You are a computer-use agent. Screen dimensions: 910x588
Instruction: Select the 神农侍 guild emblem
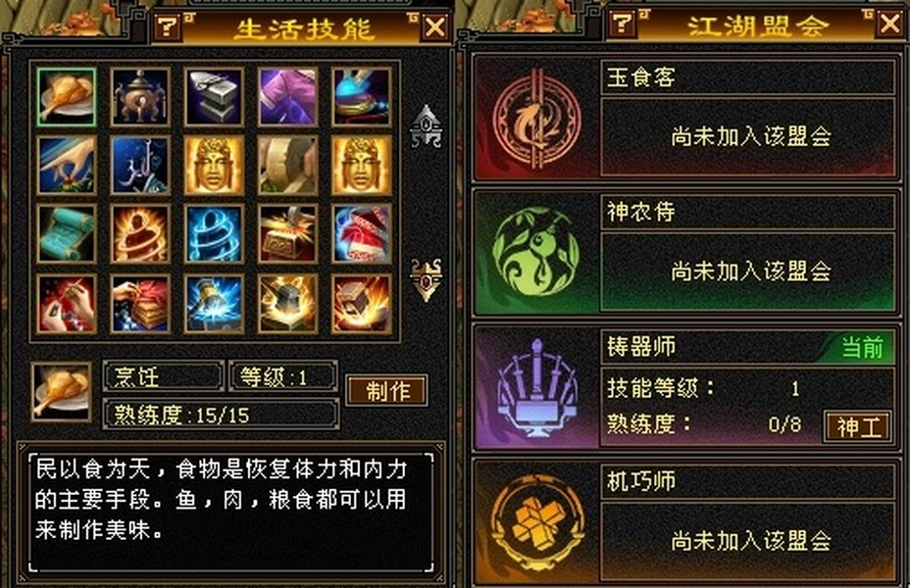pyautogui.click(x=535, y=251)
